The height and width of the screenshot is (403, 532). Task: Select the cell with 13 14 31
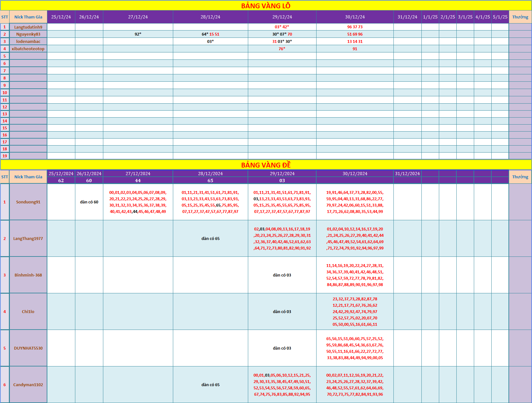[355, 41]
